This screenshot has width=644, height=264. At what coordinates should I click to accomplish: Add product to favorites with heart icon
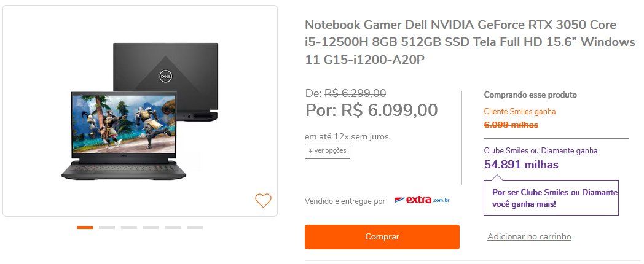point(263,200)
